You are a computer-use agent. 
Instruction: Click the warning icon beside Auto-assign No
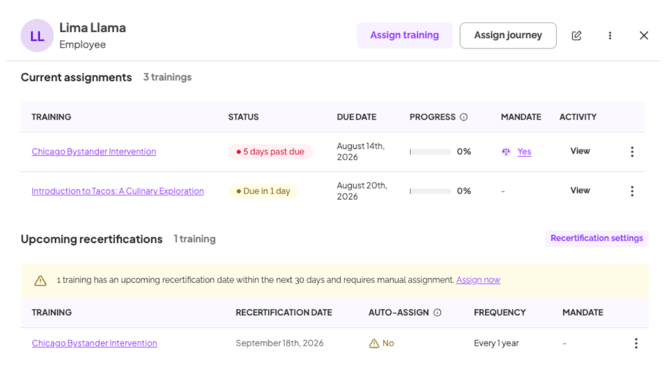[374, 343]
